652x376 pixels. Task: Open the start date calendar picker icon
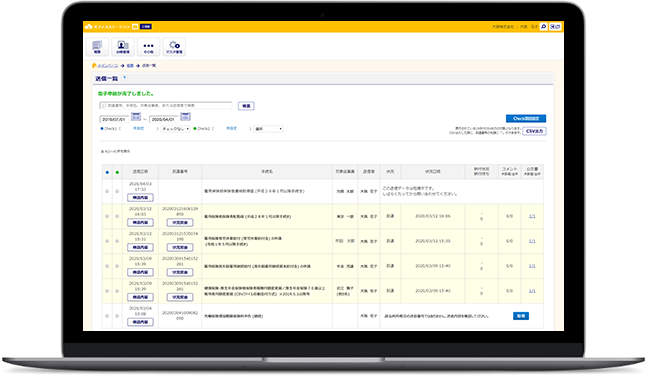[x=136, y=116]
